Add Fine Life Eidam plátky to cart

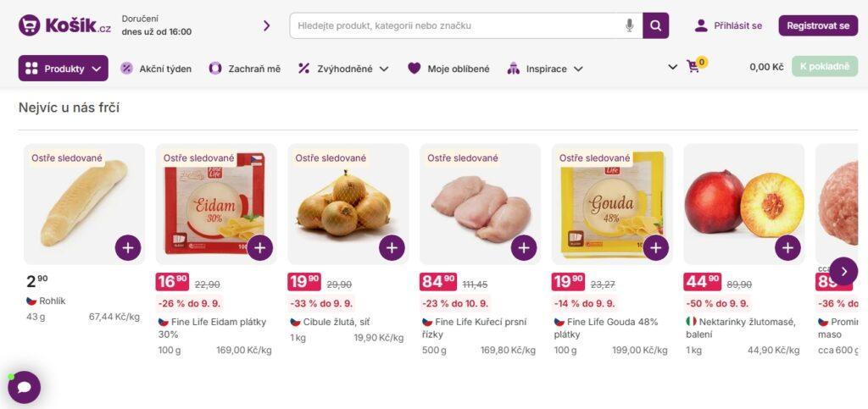point(259,248)
